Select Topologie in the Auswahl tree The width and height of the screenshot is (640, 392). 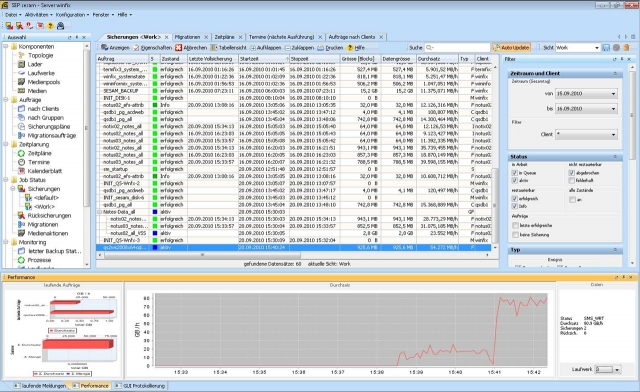tap(40, 56)
